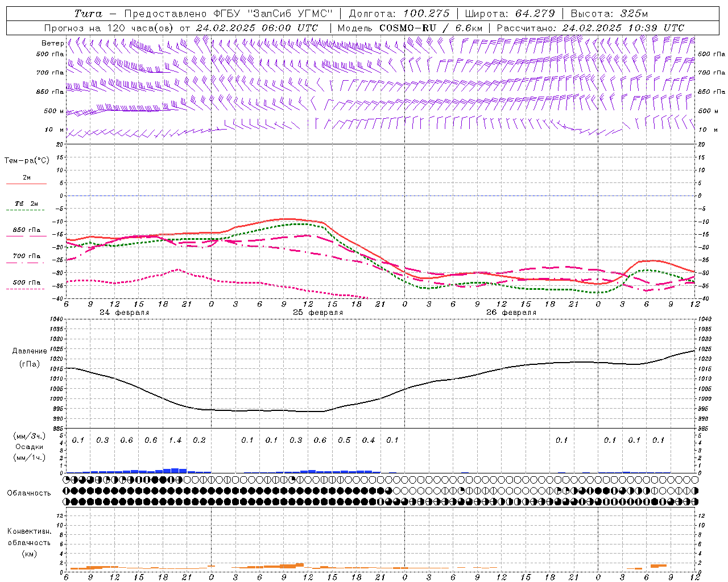728x582 pixels.
Task: Click the "0.2" three-hour precipitation value
Action: [199, 440]
